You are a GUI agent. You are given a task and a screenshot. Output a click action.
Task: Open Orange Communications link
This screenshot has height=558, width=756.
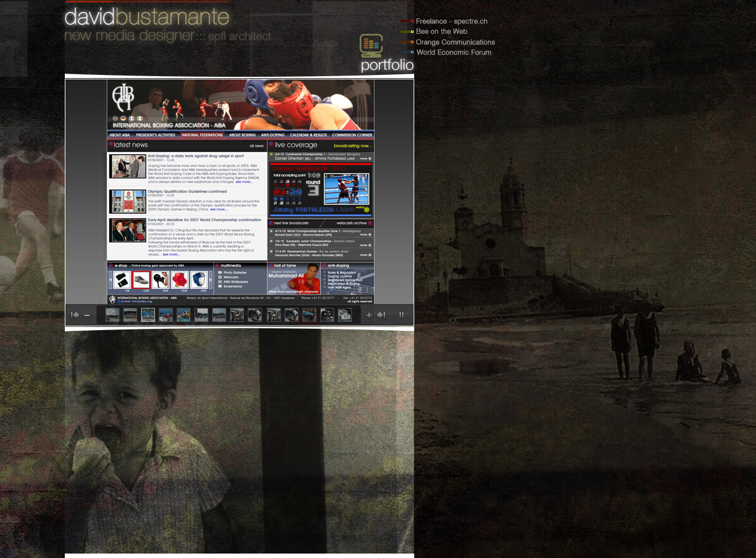tap(455, 42)
